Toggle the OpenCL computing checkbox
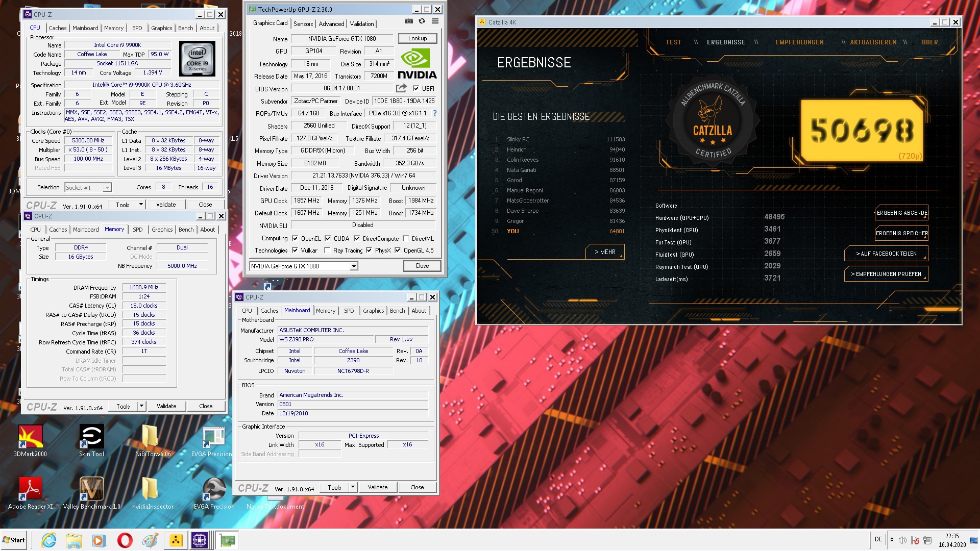Screen dimensions: 980x551 click(295, 238)
